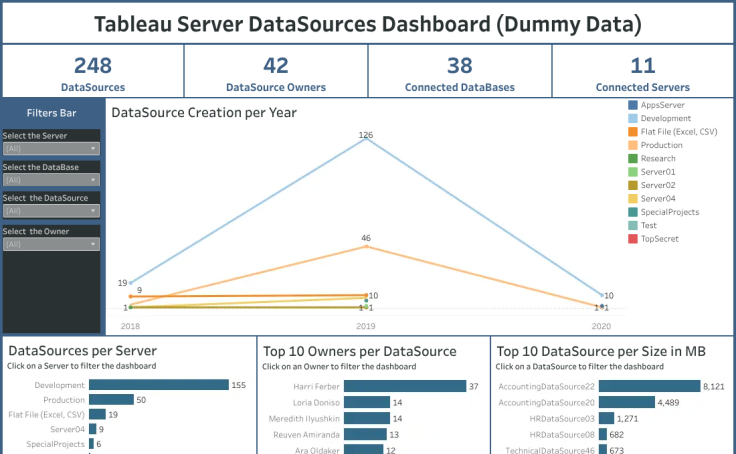This screenshot has height=454, width=736.
Task: Click the 46 peak point on Production line
Action: pos(366,246)
